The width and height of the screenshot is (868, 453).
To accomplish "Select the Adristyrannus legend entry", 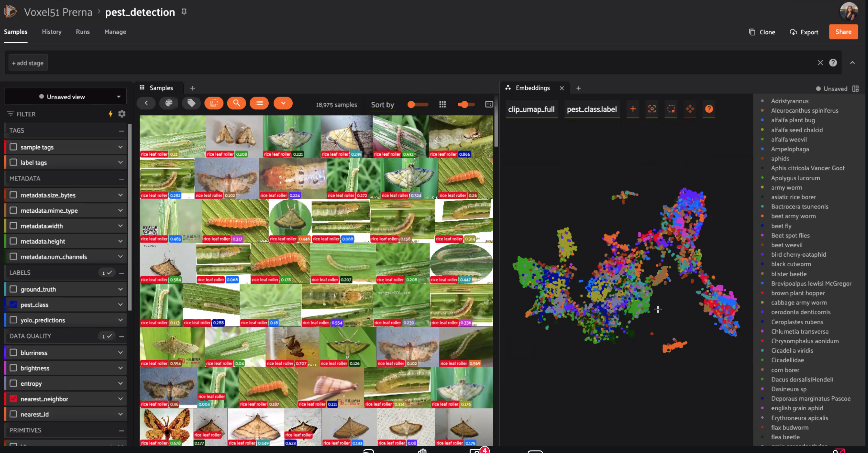I will pyautogui.click(x=789, y=101).
